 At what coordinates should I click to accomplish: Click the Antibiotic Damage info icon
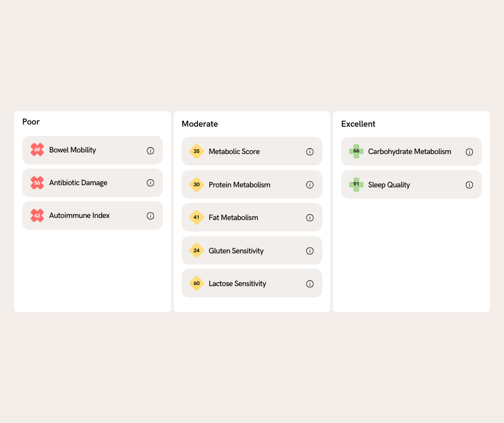(x=151, y=183)
